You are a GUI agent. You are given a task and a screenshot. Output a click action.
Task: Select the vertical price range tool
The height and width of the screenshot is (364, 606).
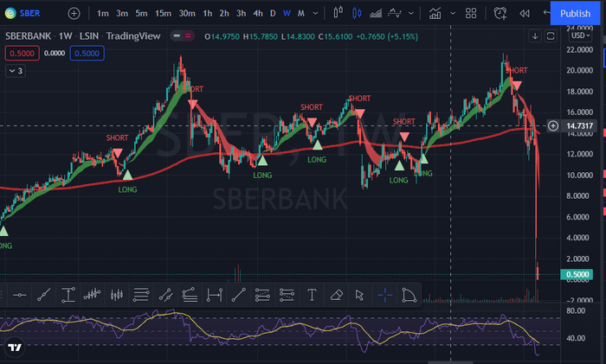[68, 296]
